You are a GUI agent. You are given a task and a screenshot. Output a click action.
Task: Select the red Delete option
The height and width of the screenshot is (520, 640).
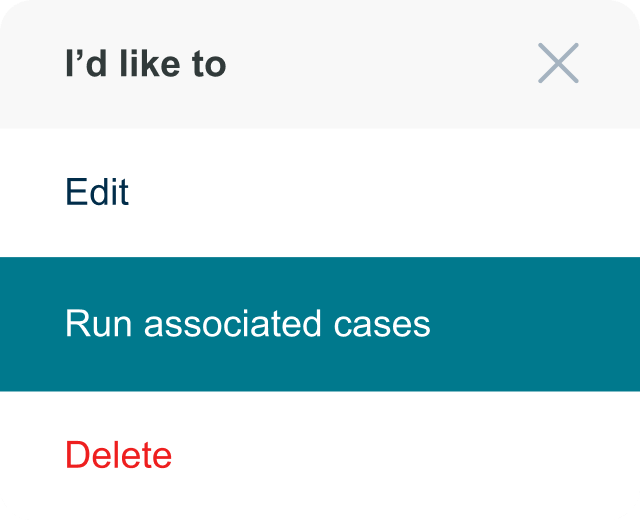tap(118, 455)
